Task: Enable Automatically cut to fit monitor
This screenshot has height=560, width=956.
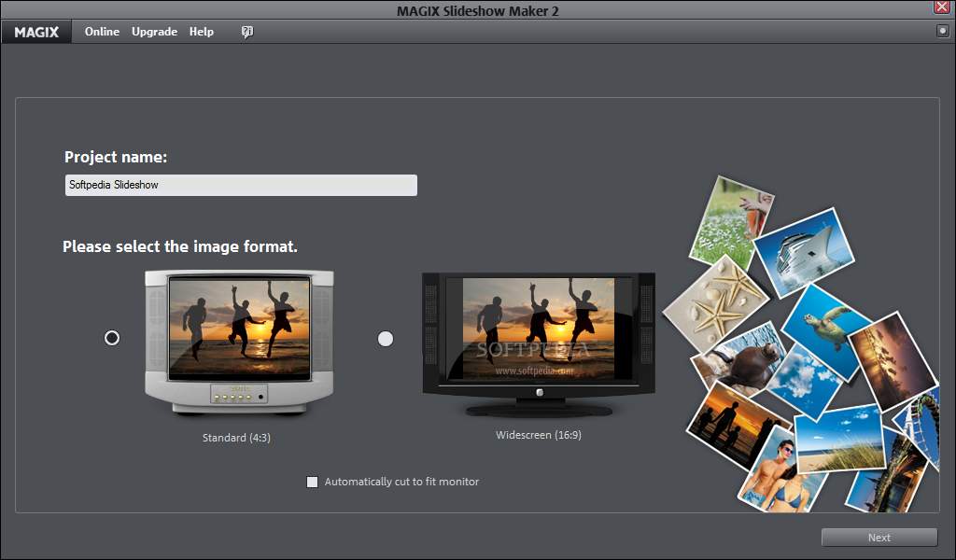Action: [312, 482]
